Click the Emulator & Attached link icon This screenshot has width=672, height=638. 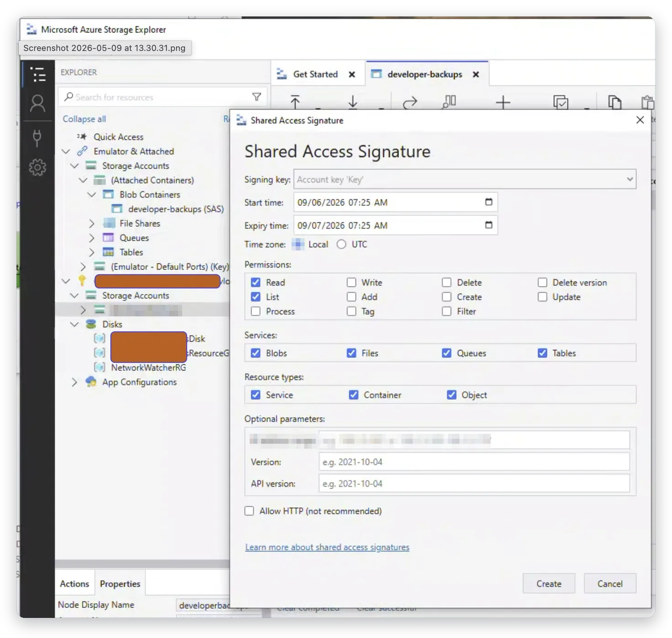82,151
